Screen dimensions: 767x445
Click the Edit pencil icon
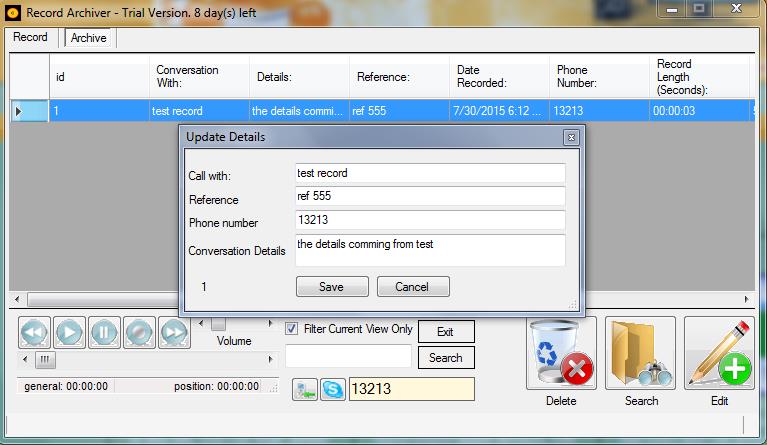pyautogui.click(x=719, y=353)
